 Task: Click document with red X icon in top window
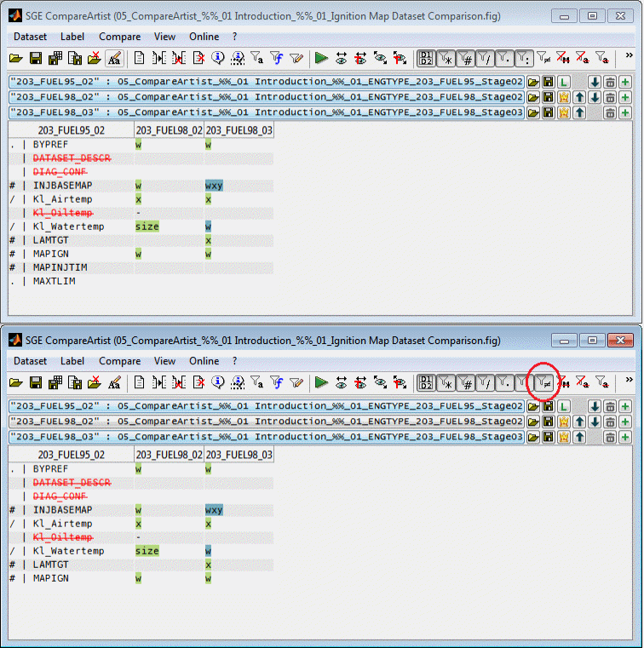click(198, 58)
